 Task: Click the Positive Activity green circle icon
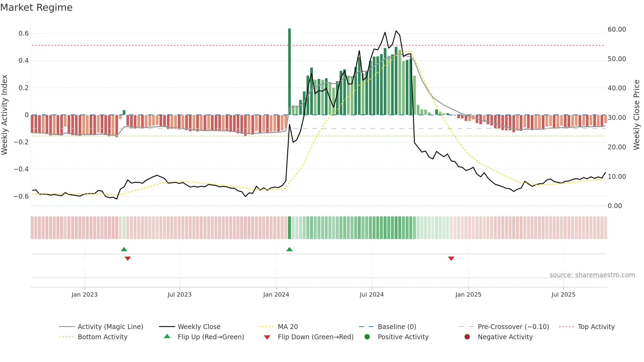(x=367, y=337)
